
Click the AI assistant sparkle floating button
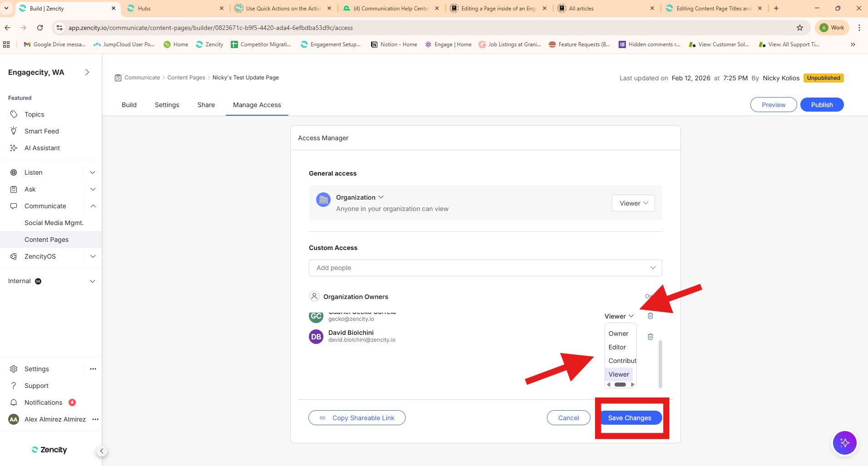844,442
